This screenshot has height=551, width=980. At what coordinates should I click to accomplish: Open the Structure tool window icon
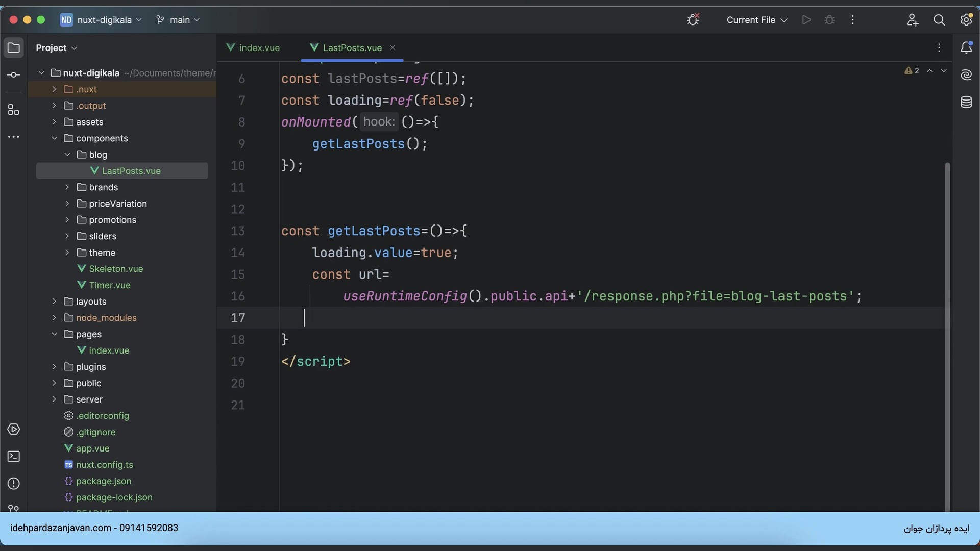point(14,110)
